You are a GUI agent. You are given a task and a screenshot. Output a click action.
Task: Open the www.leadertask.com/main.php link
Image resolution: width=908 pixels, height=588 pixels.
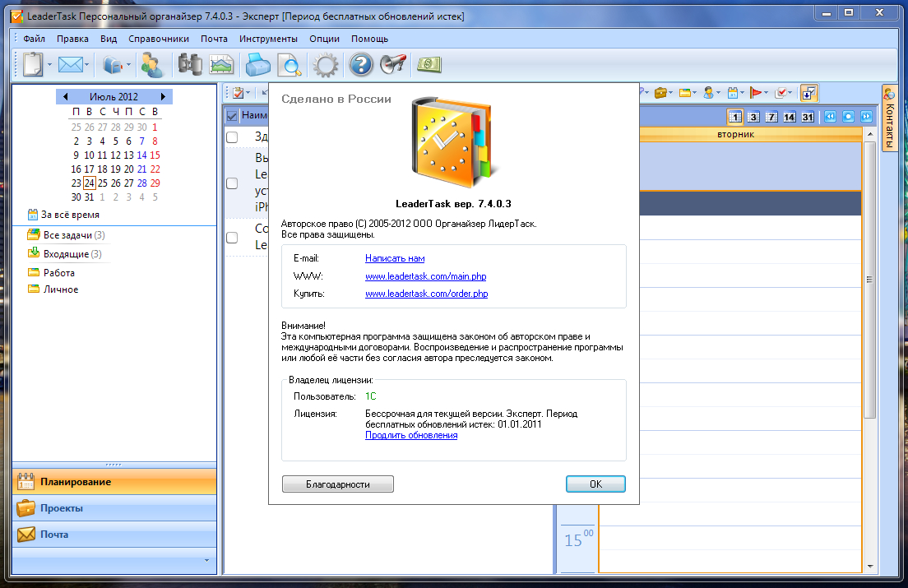click(426, 276)
